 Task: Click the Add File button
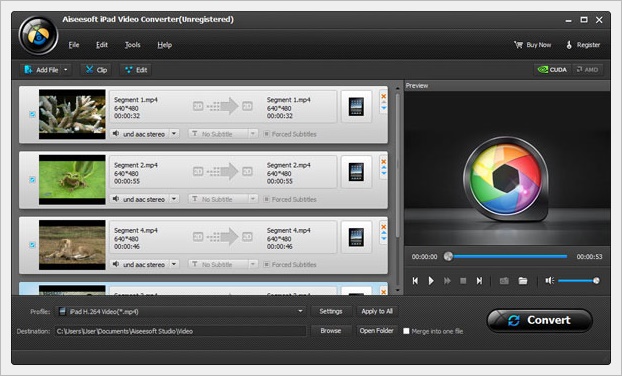(41, 70)
